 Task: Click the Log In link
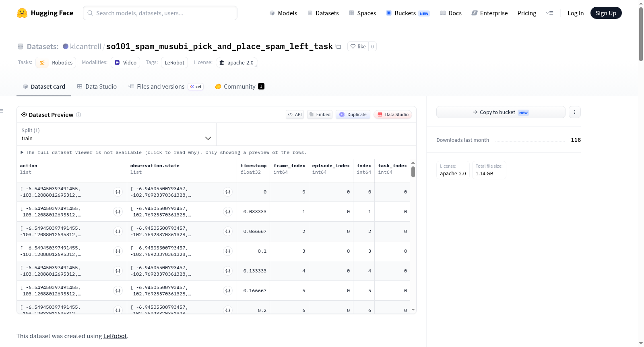[x=576, y=13]
